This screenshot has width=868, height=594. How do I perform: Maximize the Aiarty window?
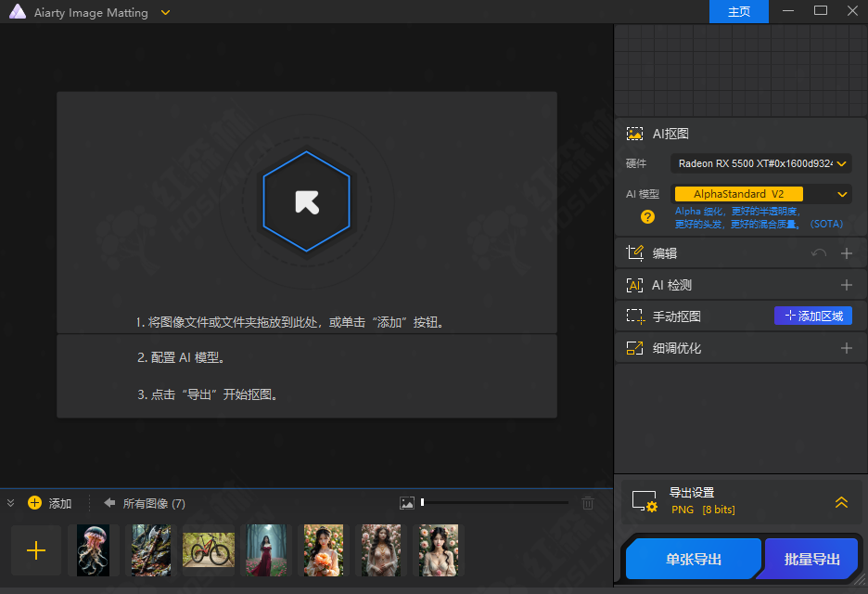coord(821,11)
